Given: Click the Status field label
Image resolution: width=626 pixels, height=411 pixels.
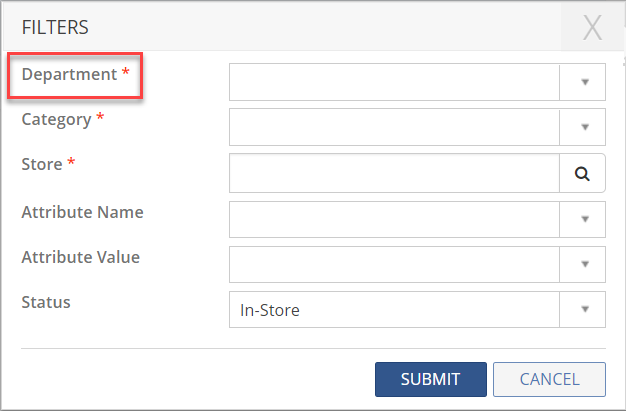Looking at the screenshot, I should (x=46, y=302).
